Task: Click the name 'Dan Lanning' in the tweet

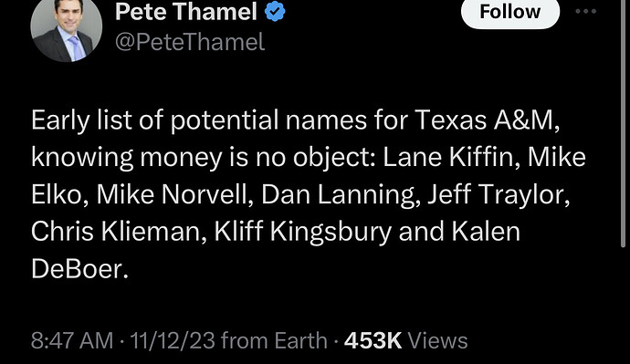Action: 337,194
